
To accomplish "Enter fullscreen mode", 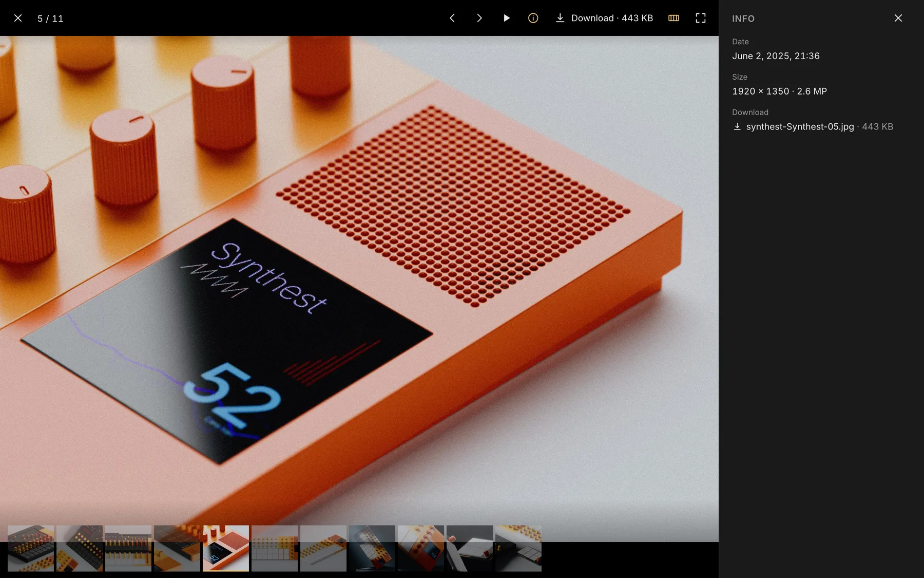I will (701, 18).
